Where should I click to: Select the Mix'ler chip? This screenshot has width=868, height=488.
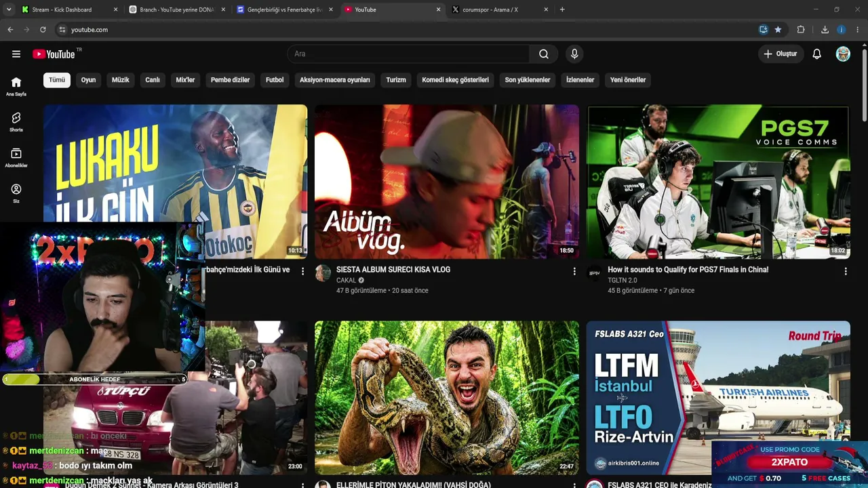pyautogui.click(x=185, y=80)
